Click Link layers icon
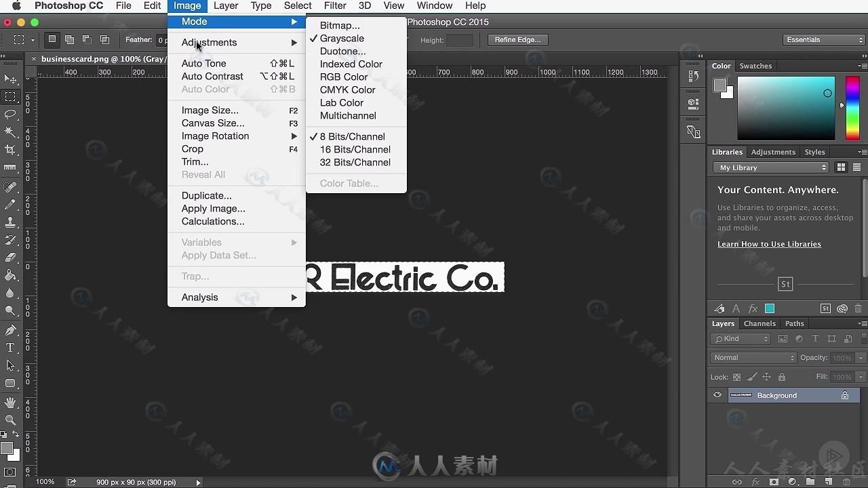 [737, 482]
